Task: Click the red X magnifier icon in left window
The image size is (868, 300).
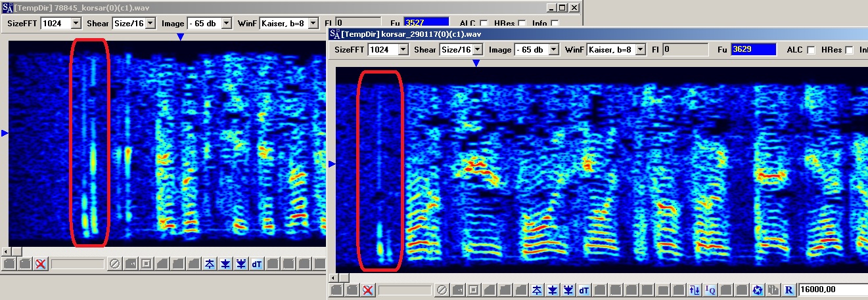Action: coord(41,264)
